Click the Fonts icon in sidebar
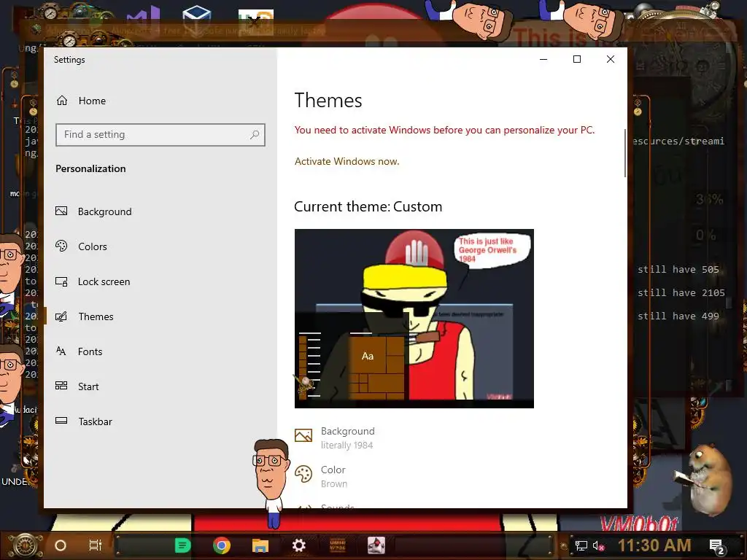This screenshot has width=747, height=560. tap(61, 351)
